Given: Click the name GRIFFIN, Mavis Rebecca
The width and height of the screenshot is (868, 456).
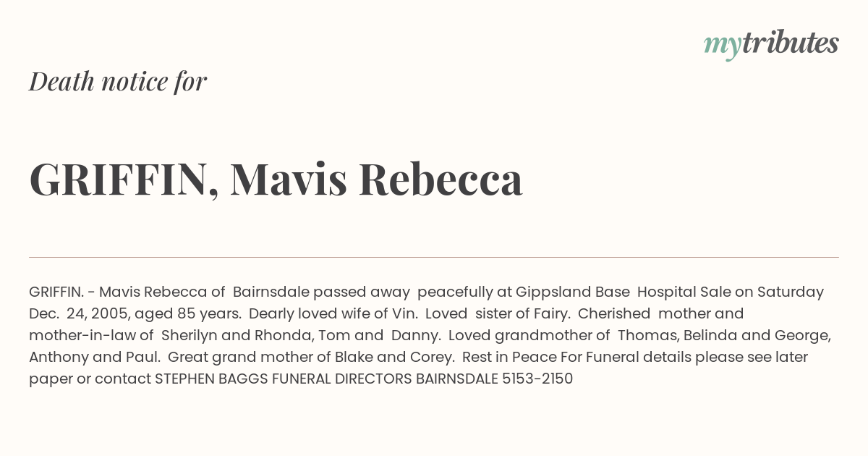Looking at the screenshot, I should tap(276, 179).
